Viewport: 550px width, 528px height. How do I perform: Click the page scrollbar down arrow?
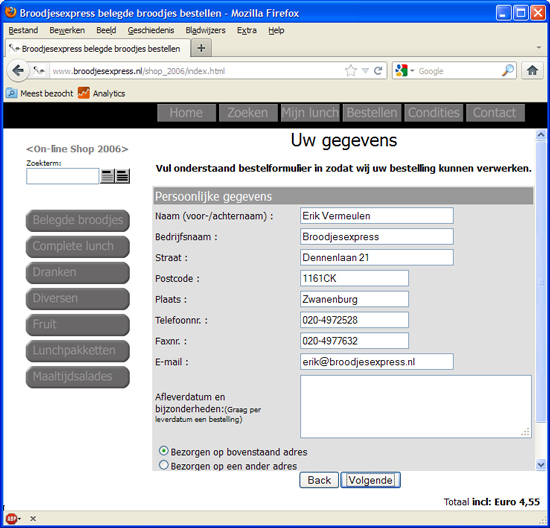tap(541, 465)
